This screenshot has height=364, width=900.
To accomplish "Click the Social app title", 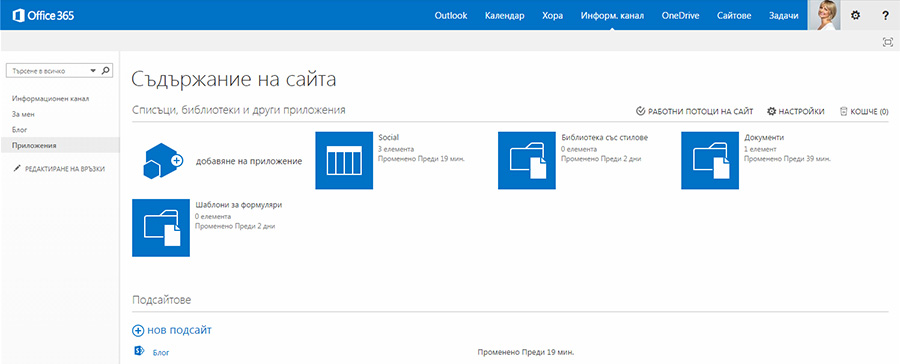I will [x=389, y=138].
